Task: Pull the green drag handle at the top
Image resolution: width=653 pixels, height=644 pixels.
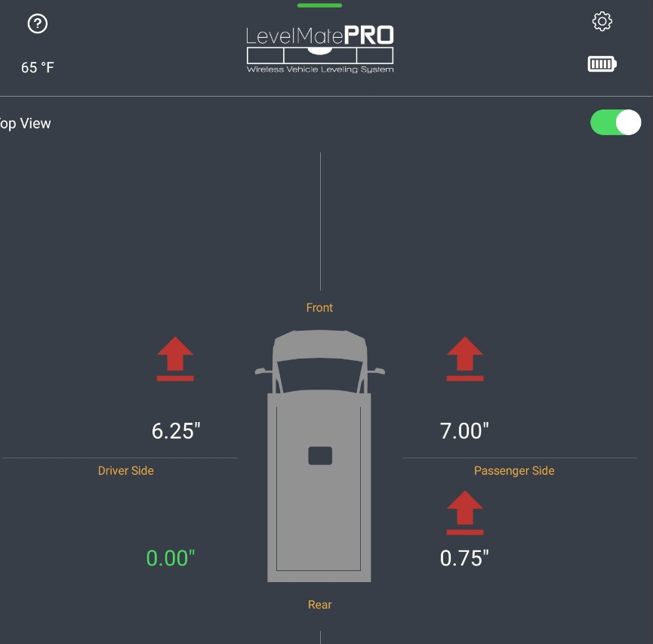Action: (x=320, y=5)
